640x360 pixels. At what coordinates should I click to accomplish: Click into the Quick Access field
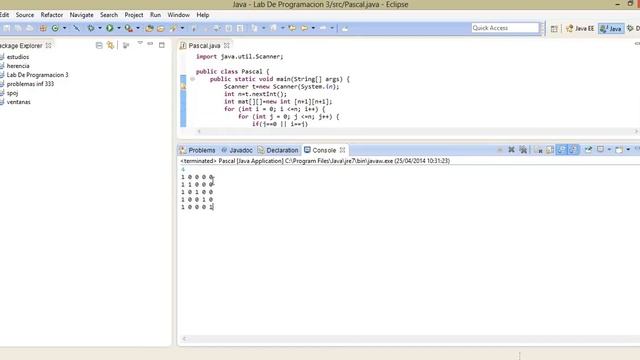click(x=505, y=28)
